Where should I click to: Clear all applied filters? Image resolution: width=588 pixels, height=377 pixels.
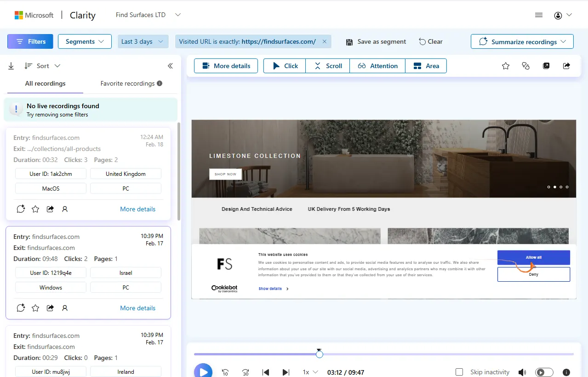(430, 41)
